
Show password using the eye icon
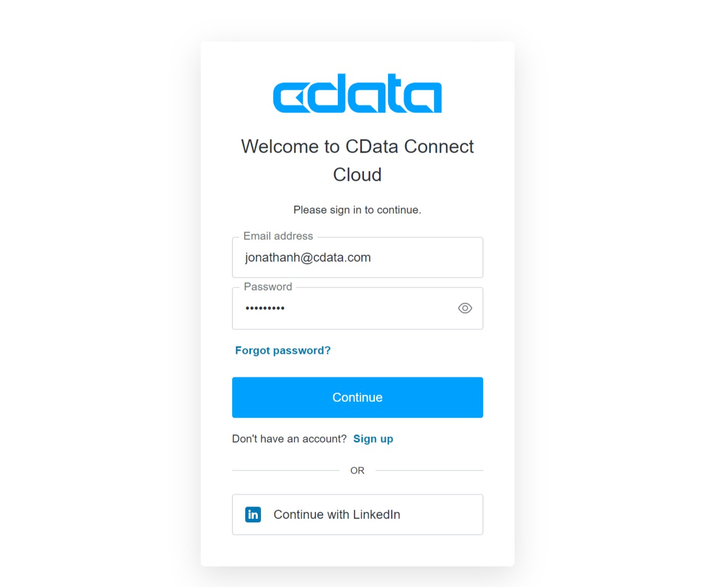[x=465, y=308]
